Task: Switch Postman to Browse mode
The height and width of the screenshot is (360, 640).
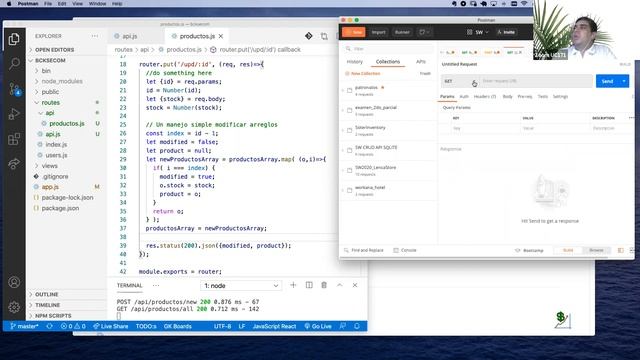Action: pyautogui.click(x=596, y=250)
